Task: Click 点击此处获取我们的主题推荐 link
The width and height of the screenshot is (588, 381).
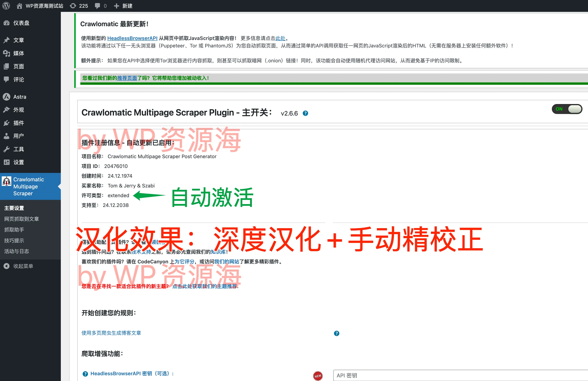Action: (204, 286)
